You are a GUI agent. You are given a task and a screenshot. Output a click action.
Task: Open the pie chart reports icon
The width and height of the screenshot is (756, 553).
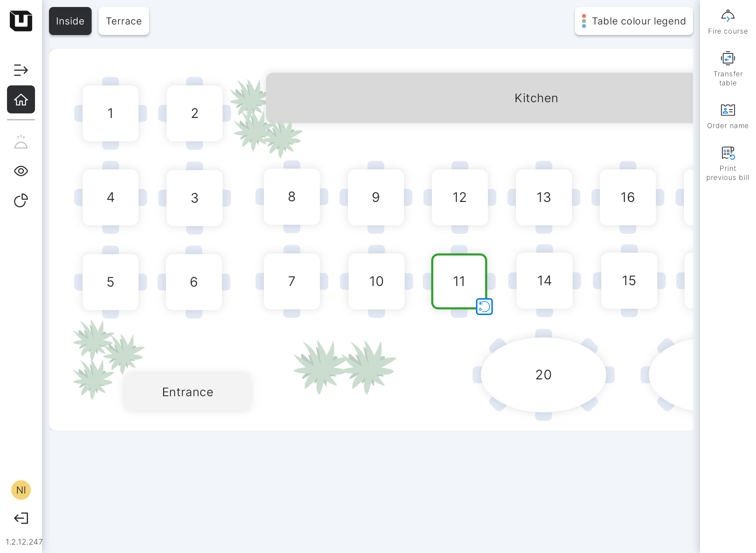[x=21, y=201]
